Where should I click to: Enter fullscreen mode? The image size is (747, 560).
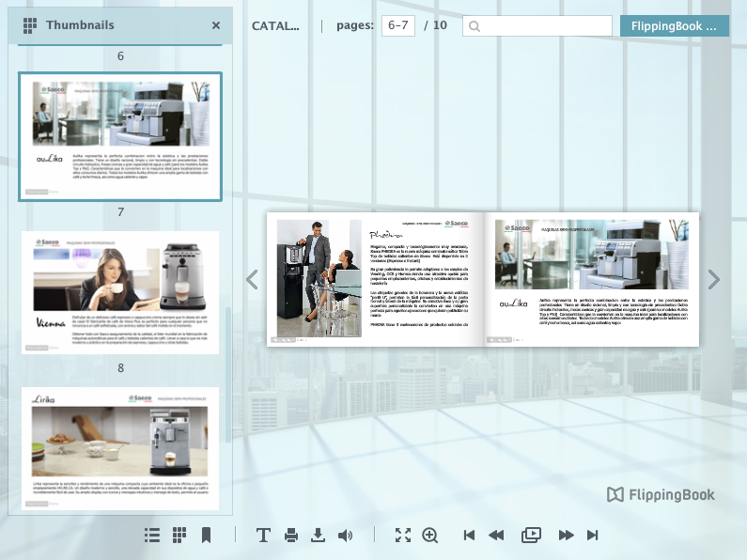point(403,535)
